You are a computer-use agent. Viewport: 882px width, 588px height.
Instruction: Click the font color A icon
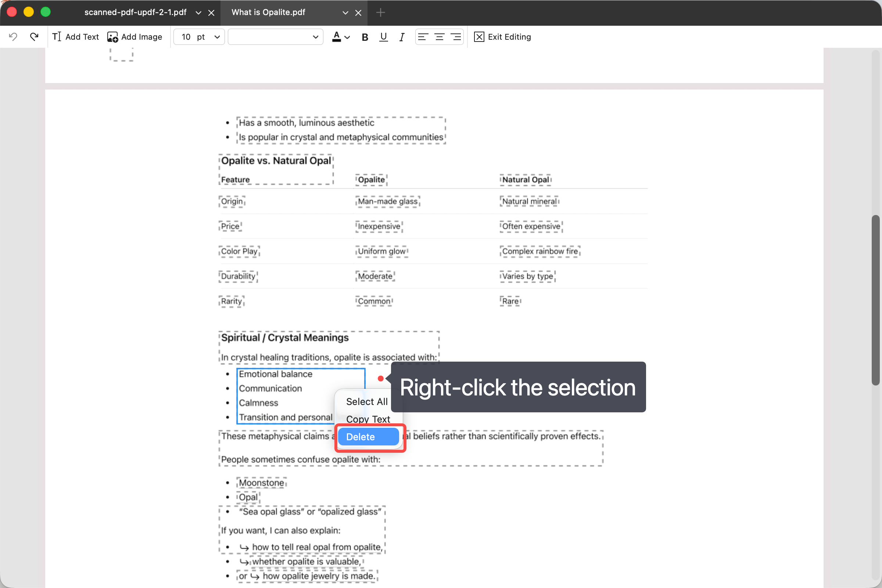(336, 37)
